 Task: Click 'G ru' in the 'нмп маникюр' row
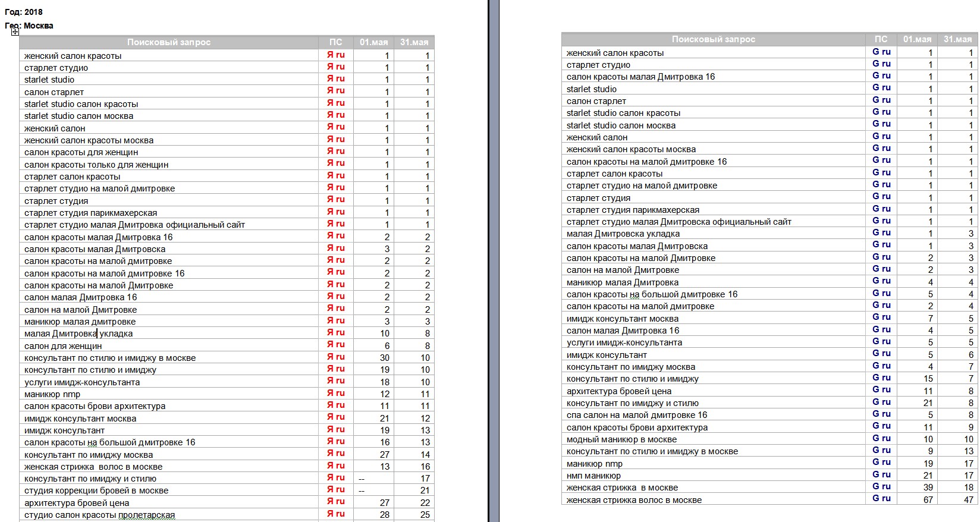881,474
